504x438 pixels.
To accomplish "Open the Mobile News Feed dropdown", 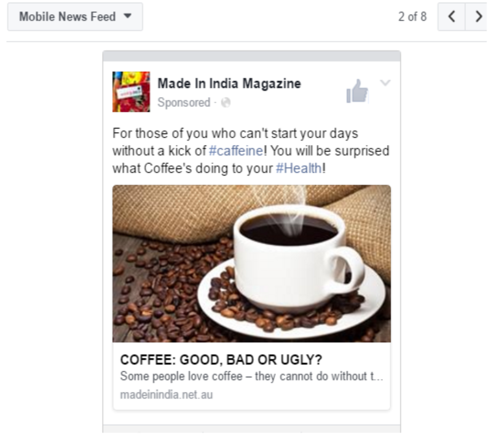I will coord(75,17).
